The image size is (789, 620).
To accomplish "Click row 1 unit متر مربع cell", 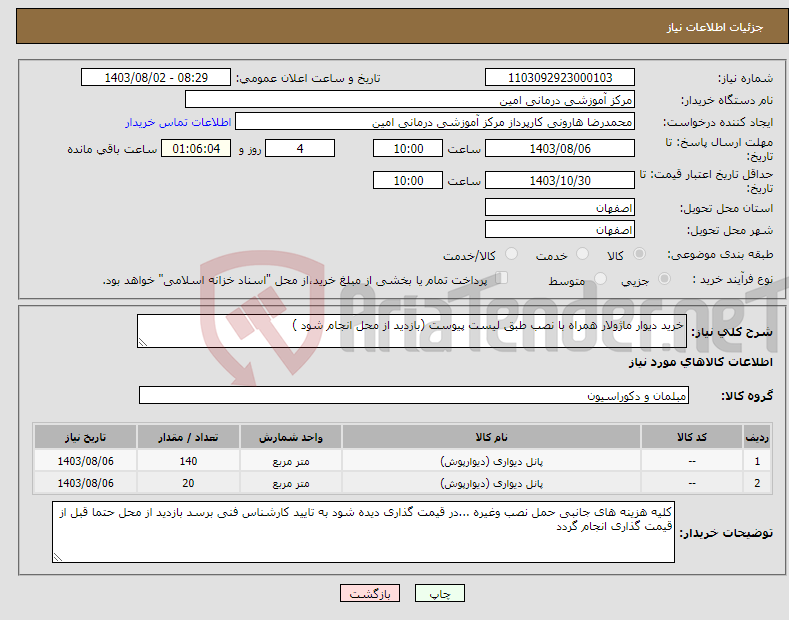I will [x=291, y=461].
